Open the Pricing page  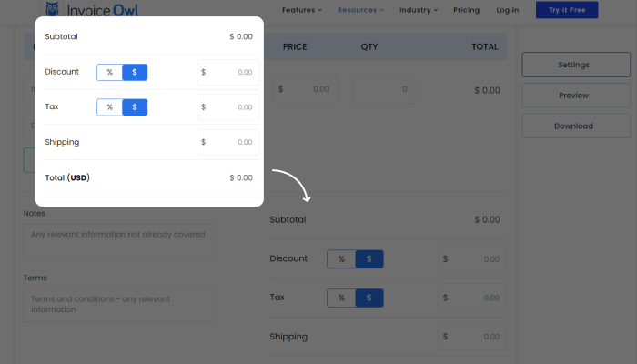tap(466, 10)
